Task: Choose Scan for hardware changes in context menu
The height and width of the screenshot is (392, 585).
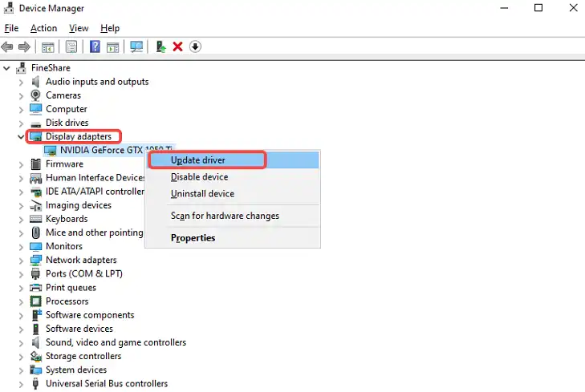Action: (233, 216)
